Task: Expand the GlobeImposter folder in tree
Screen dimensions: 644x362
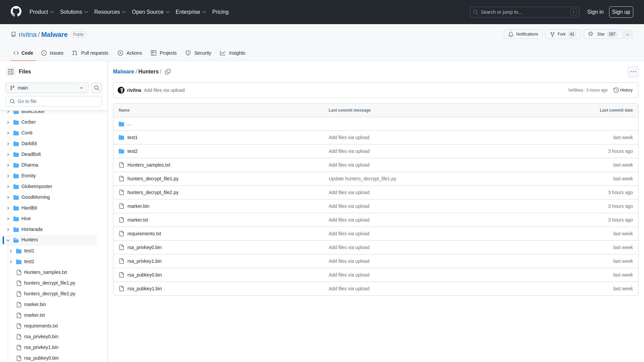Action: click(8, 187)
